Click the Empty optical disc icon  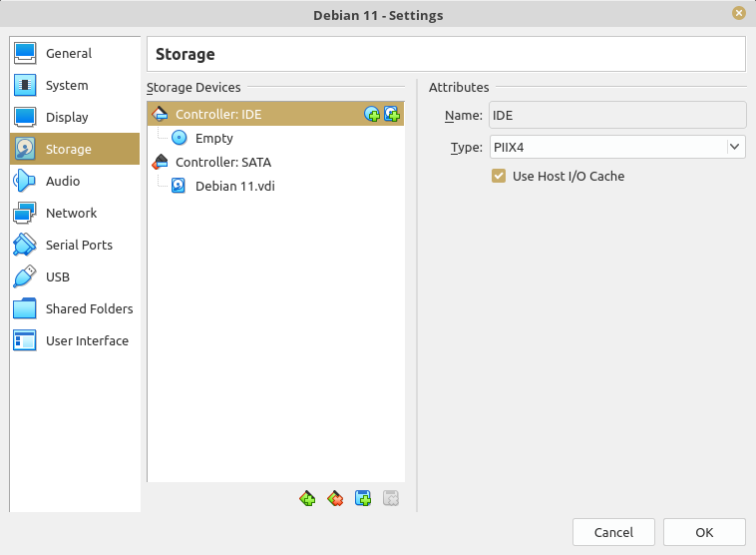(x=180, y=138)
